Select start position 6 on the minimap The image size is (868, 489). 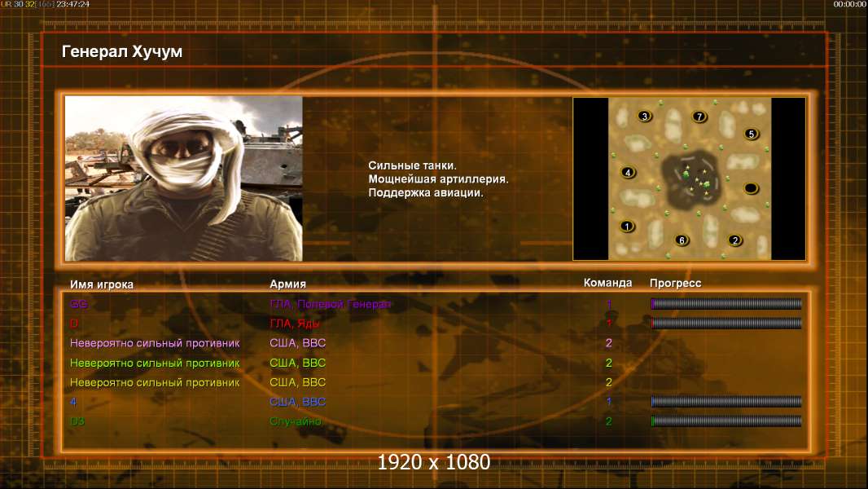682,240
